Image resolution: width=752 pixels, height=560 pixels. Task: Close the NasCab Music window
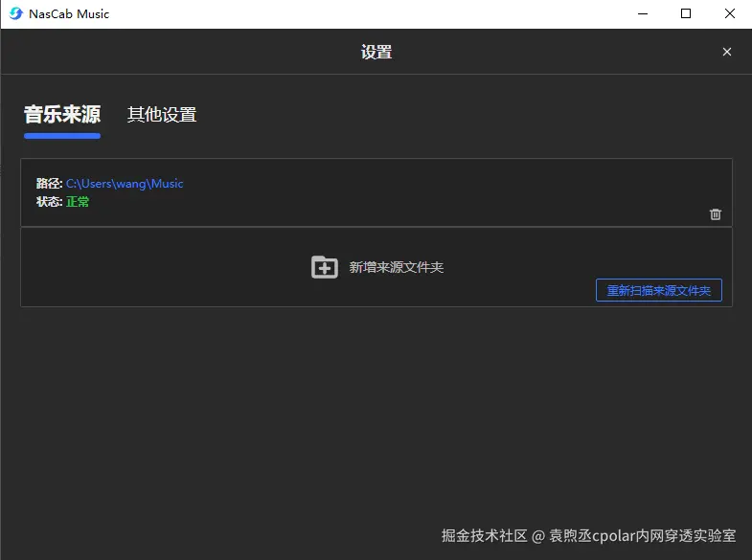tap(729, 14)
